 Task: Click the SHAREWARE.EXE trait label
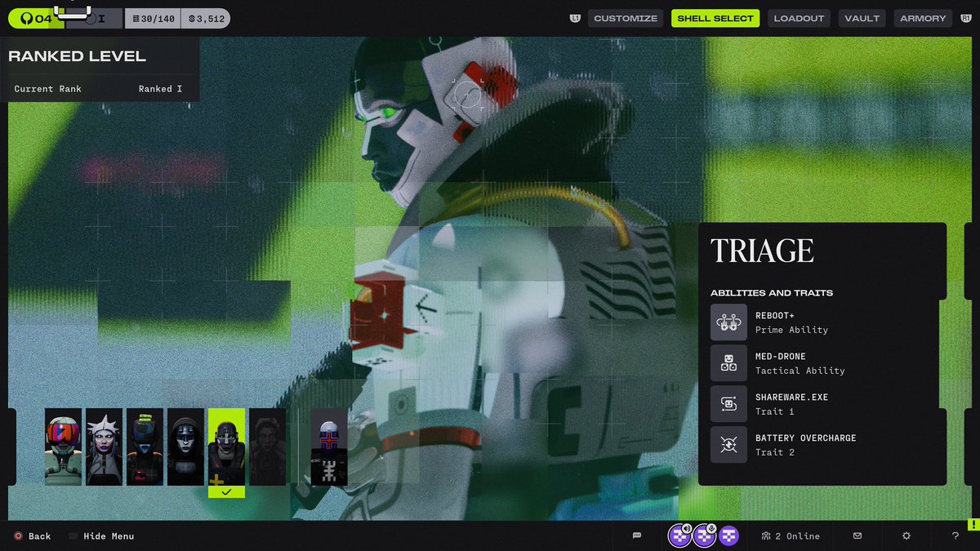pyautogui.click(x=792, y=397)
